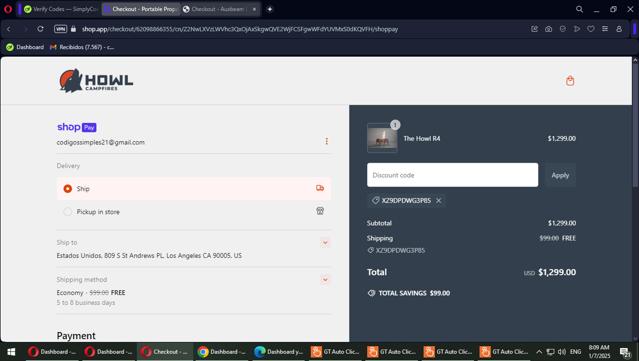639x361 pixels.
Task: Close the Checkout - Ausbeam tab
Action: [x=254, y=9]
